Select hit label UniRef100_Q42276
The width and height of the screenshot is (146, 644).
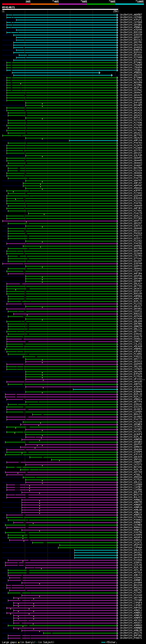coord(131,633)
